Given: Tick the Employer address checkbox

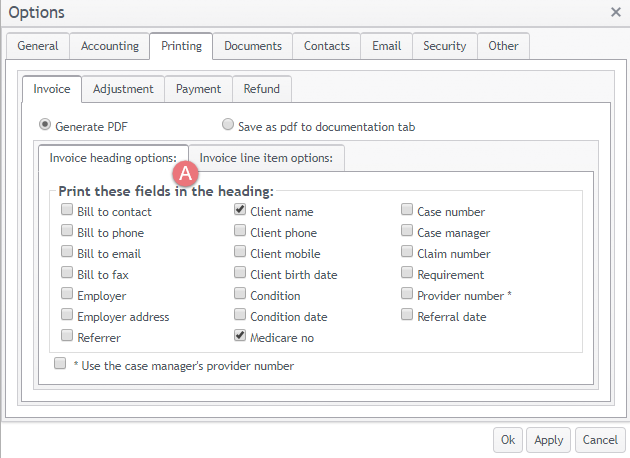Looking at the screenshot, I should coord(67,316).
